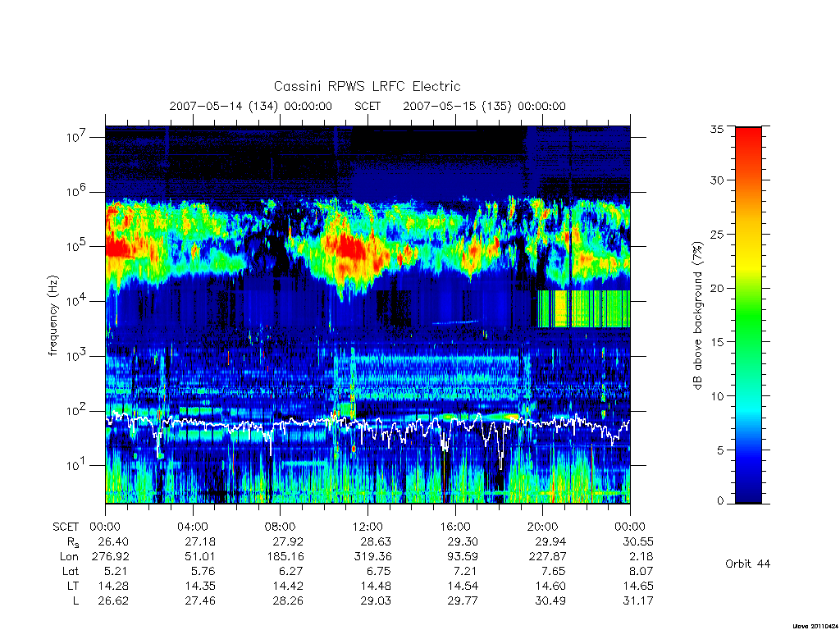Click the LT value '14.65'
This screenshot has width=840, height=630.
pos(638,586)
